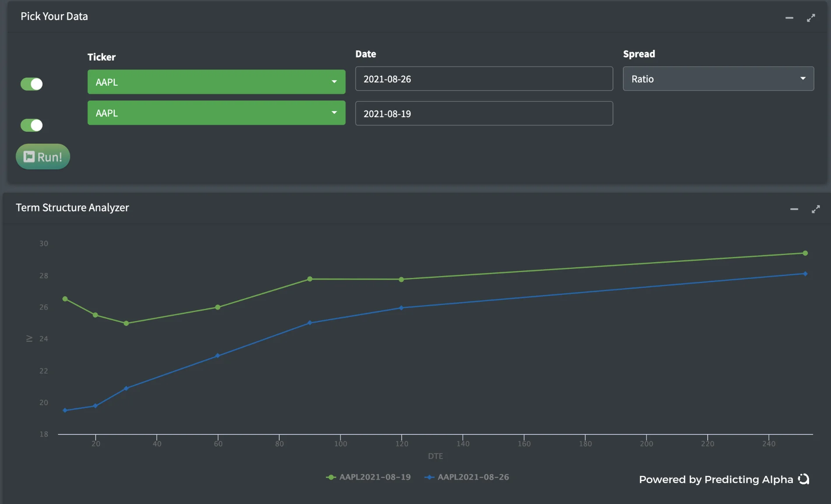831x504 pixels.
Task: Toggle off the first ticker row switch
Action: point(32,84)
